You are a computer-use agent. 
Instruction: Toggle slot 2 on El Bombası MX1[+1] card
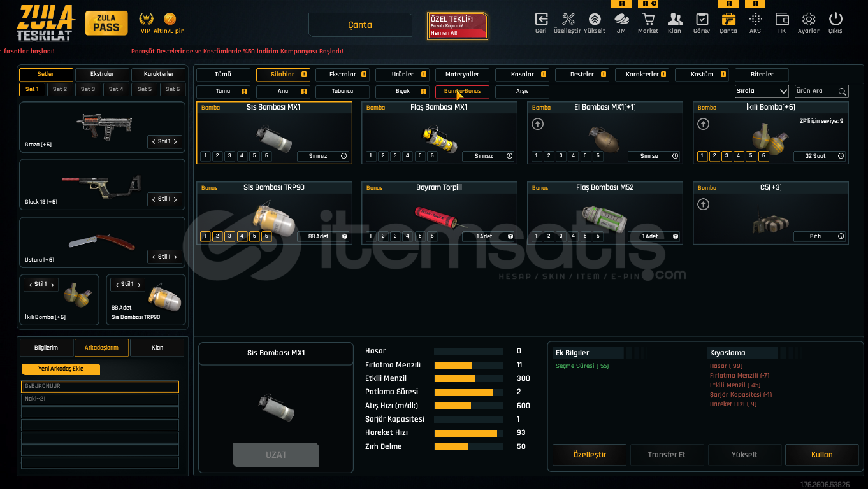pyautogui.click(x=549, y=156)
